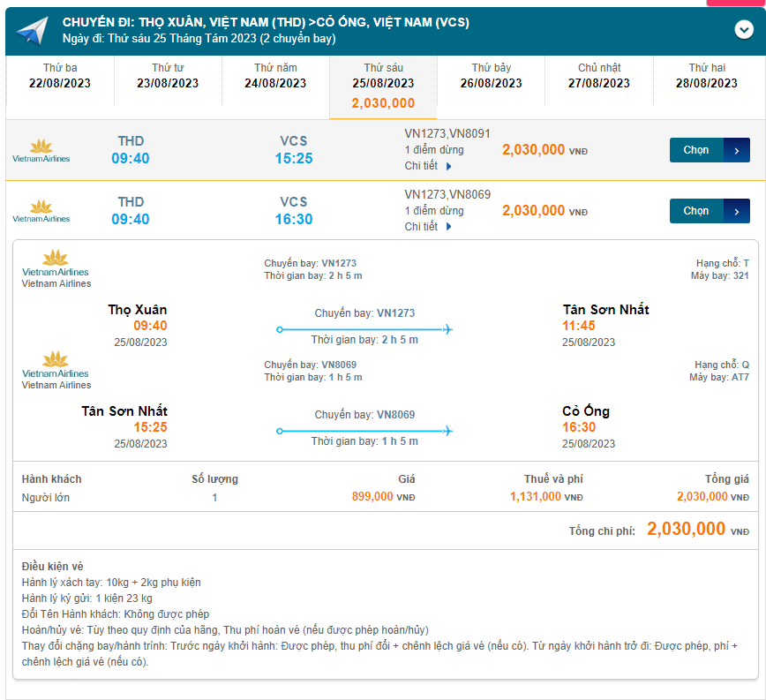
Task: Click Vietnam Airlines logo in VN1273 segment details
Action: click(56, 263)
